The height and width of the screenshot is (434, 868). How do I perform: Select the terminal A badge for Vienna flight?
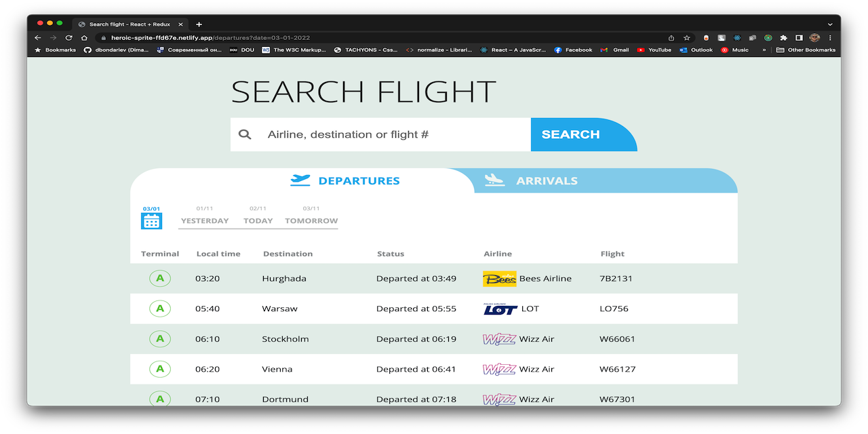[x=160, y=369]
